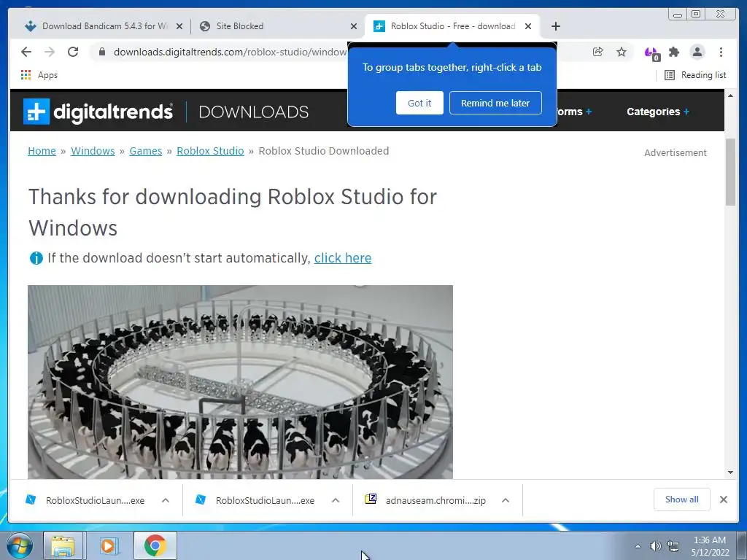Open the Chrome profile avatar
747x560 pixels.
(697, 52)
